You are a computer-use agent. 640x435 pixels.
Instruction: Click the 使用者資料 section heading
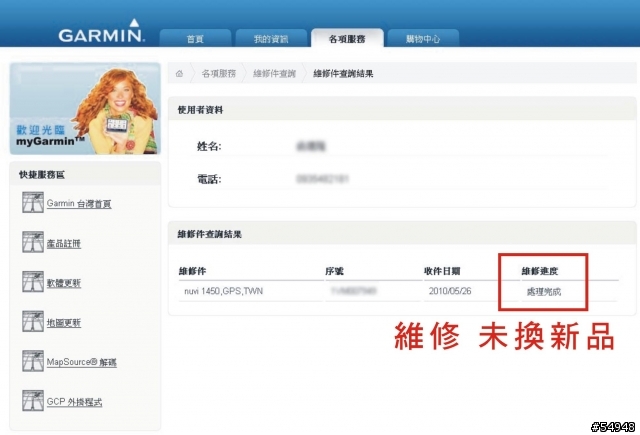click(200, 110)
